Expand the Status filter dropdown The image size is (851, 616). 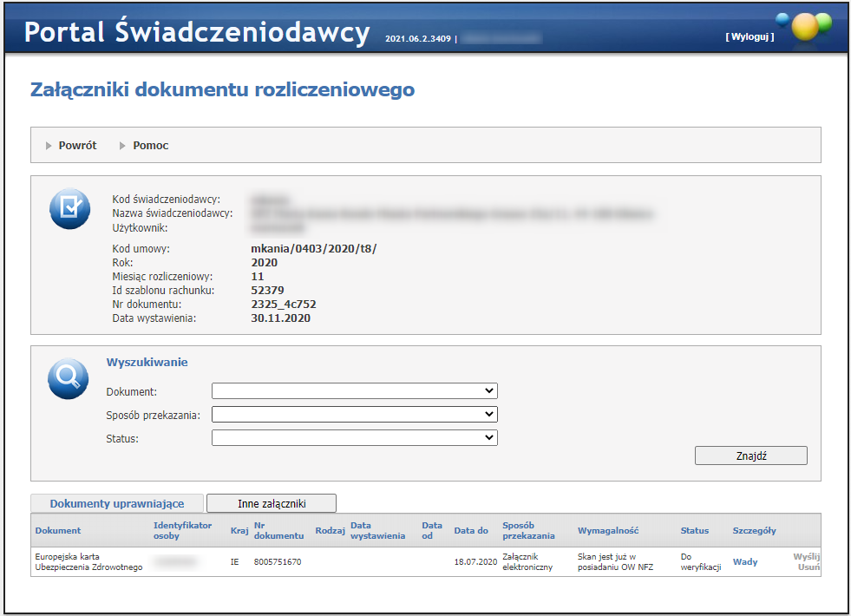coord(354,438)
